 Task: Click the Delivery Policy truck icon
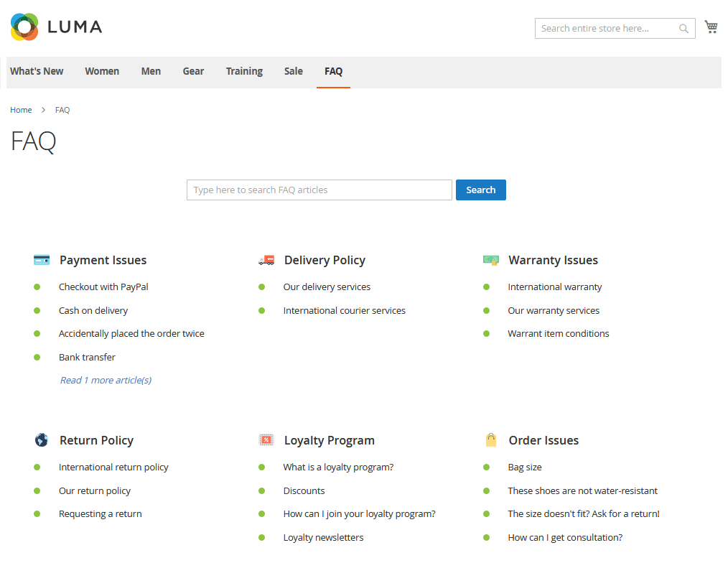tap(266, 260)
